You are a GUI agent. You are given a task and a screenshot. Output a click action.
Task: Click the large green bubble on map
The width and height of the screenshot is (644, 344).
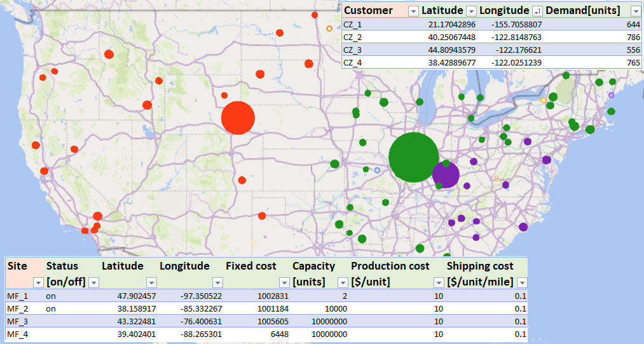coord(413,157)
